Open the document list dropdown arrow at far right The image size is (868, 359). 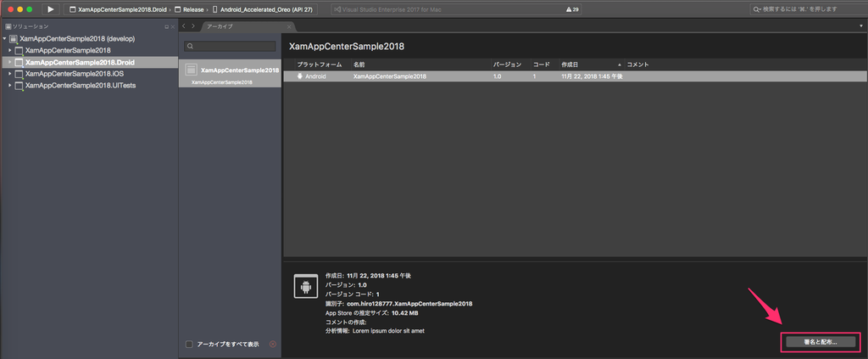(x=861, y=26)
